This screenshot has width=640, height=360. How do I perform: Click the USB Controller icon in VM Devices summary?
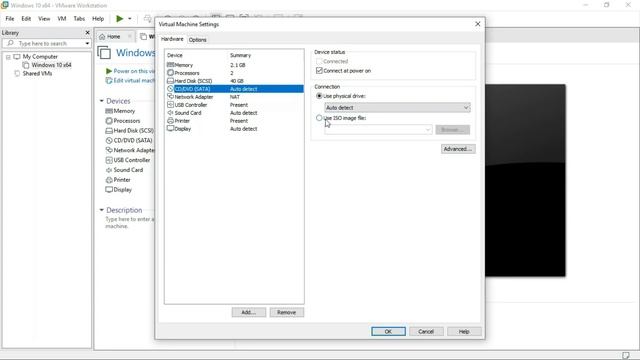(109, 160)
